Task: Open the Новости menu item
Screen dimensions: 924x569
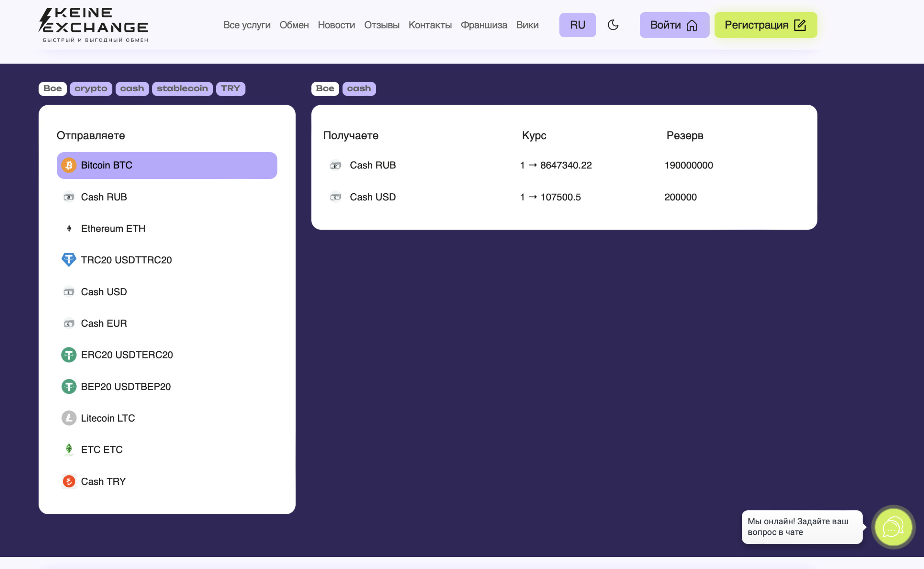Action: [x=336, y=25]
